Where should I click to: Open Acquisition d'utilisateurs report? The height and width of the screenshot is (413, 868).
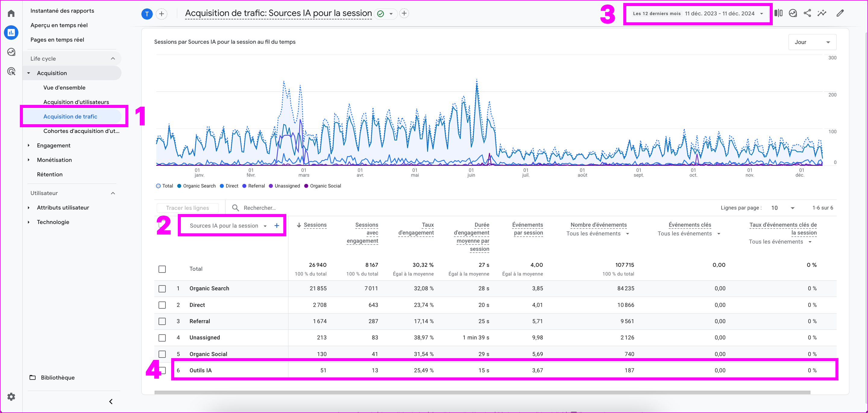pos(76,102)
